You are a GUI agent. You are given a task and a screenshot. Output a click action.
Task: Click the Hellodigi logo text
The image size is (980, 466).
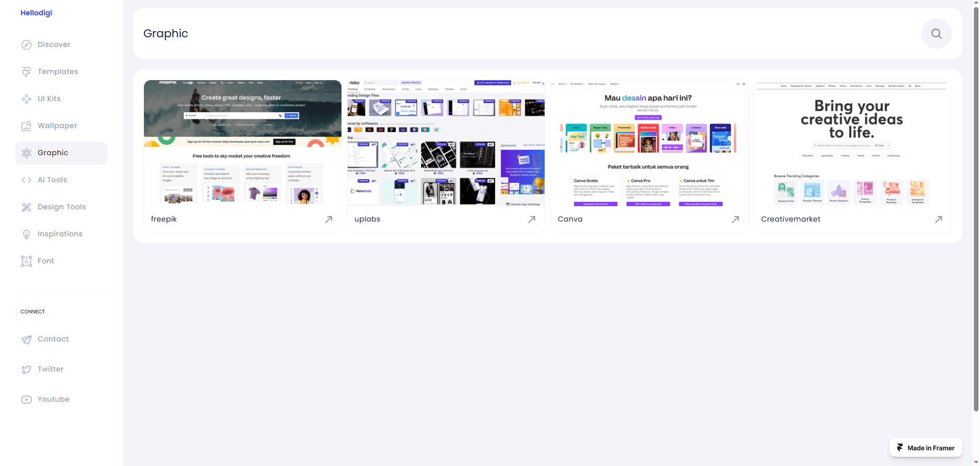(36, 13)
